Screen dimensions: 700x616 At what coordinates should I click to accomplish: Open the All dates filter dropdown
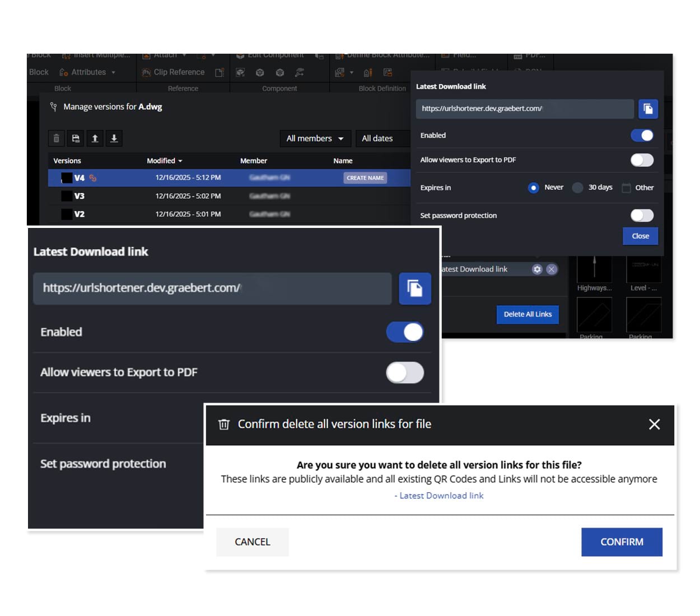(x=377, y=138)
